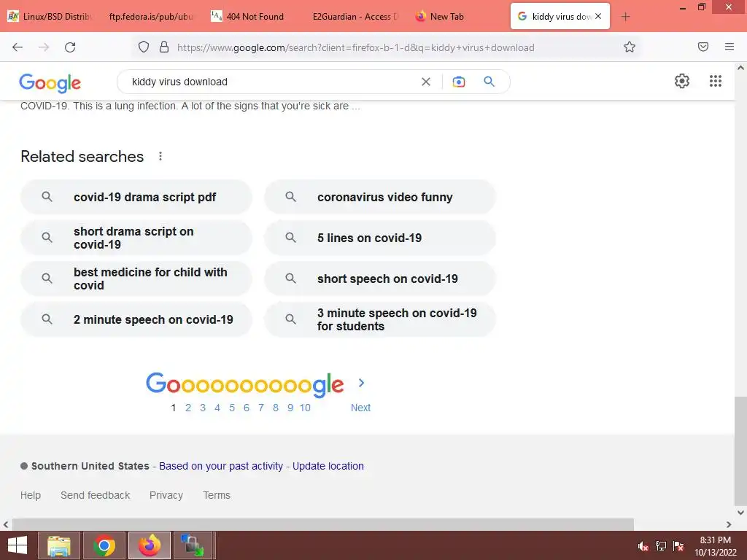
Task: Search short drama script on covid-19
Action: tap(136, 238)
